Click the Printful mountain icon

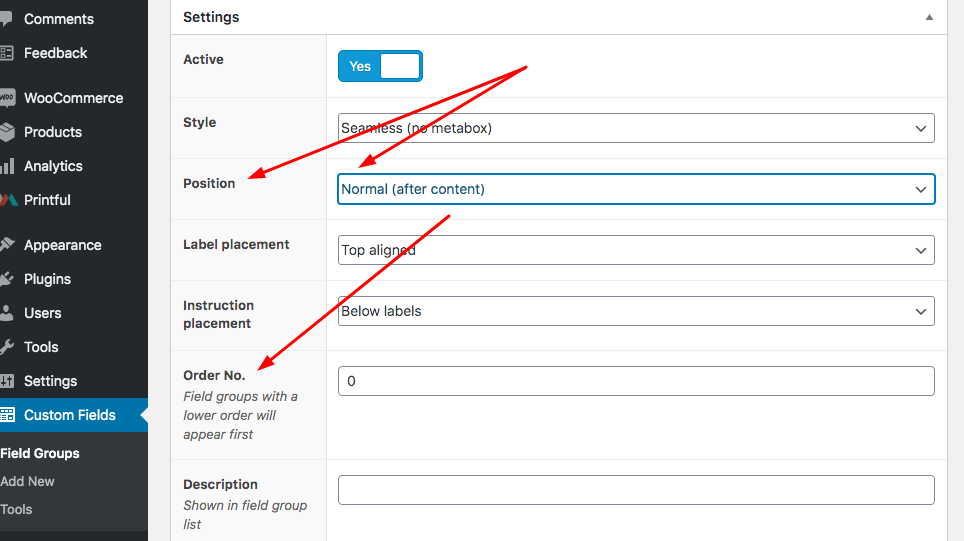coord(6,200)
